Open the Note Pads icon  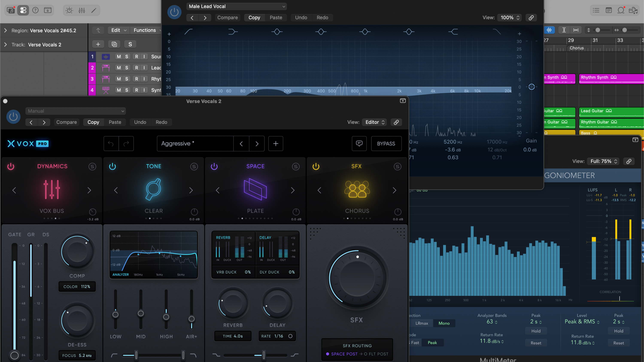609,10
